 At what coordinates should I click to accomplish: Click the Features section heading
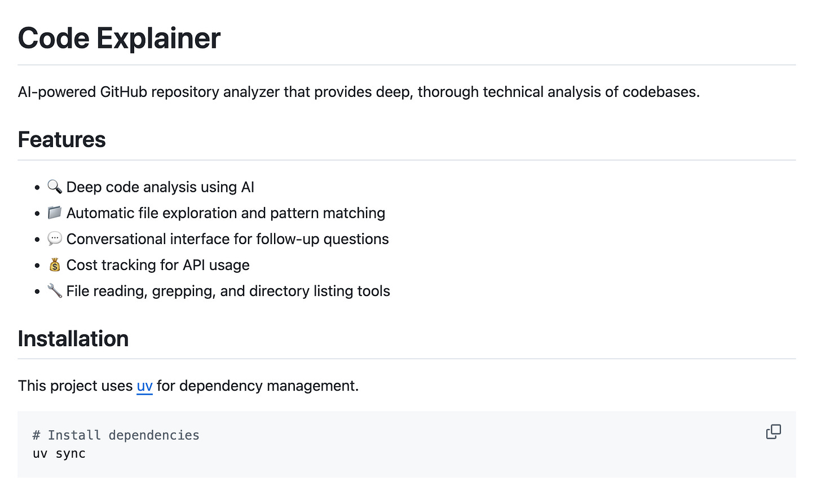click(62, 140)
